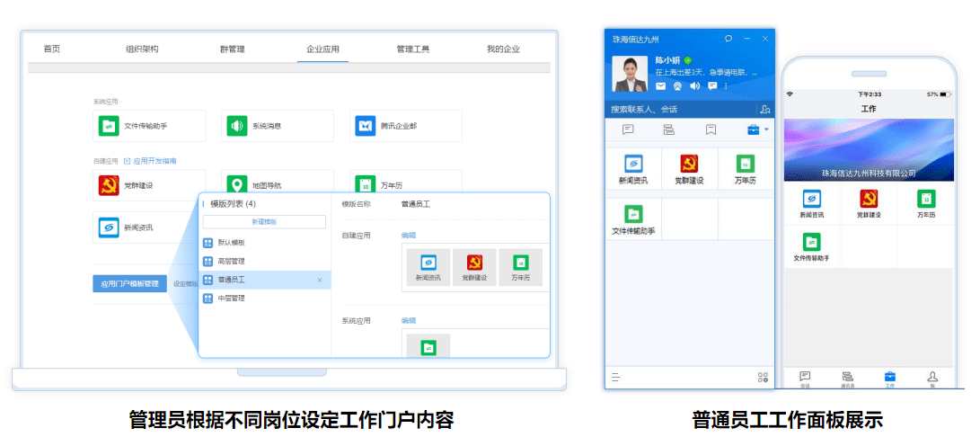Tap 新闻资讯 on the phone work screen
980x437 pixels.
tap(812, 204)
